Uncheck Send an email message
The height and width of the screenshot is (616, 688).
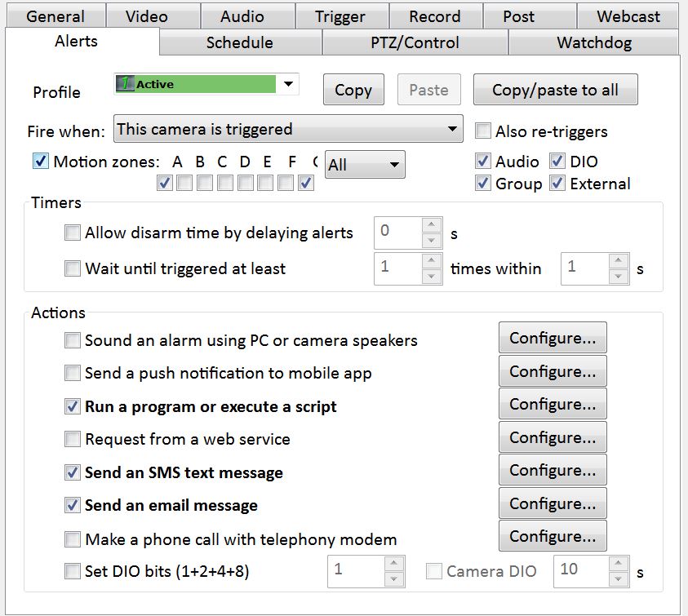(x=73, y=505)
